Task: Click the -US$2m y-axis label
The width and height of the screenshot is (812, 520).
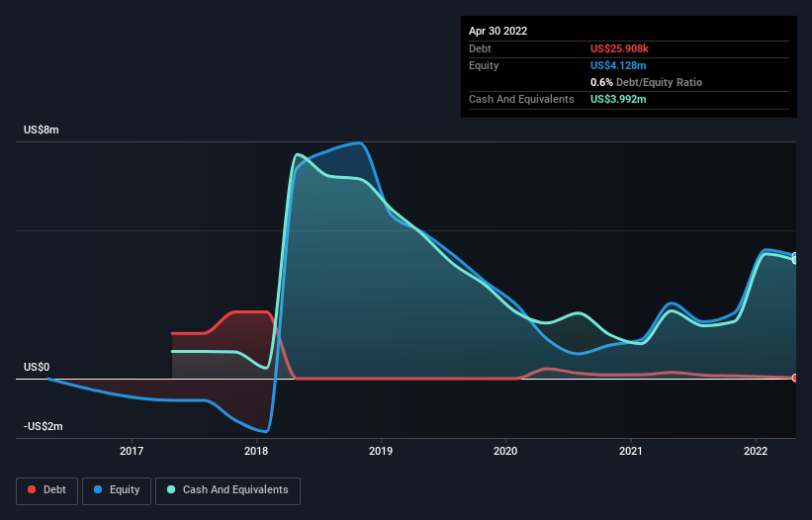Action: tap(44, 426)
